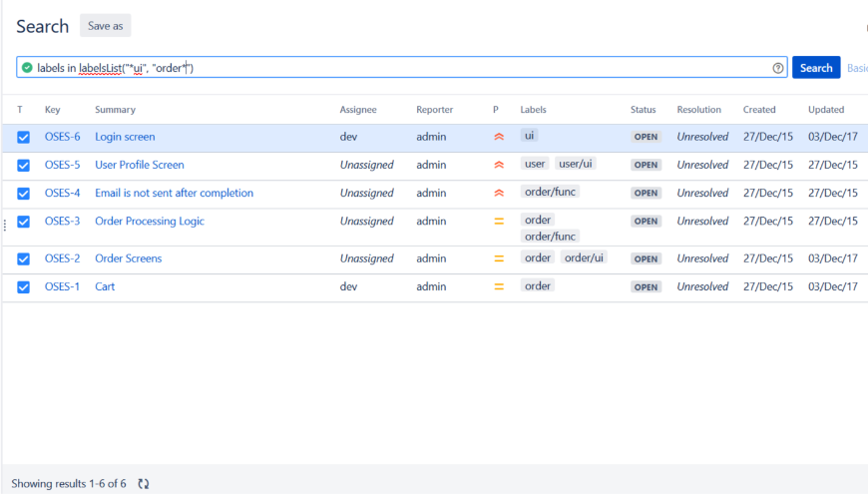The height and width of the screenshot is (494, 868).
Task: Click the highest priority icon for OSES-5
Action: click(x=499, y=165)
